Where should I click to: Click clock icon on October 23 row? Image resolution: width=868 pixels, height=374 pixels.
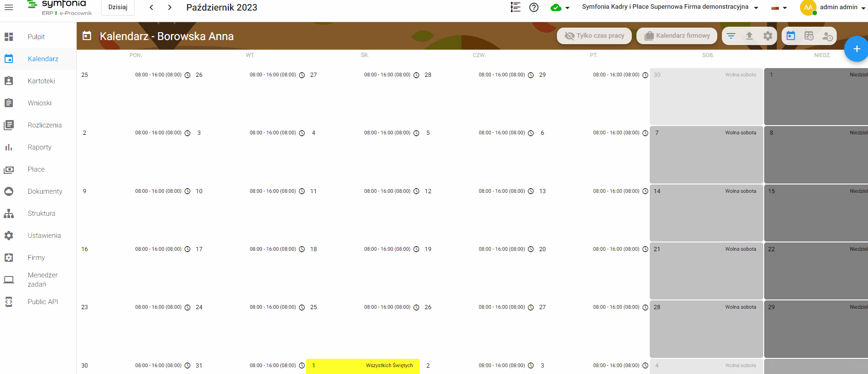pyautogui.click(x=187, y=307)
